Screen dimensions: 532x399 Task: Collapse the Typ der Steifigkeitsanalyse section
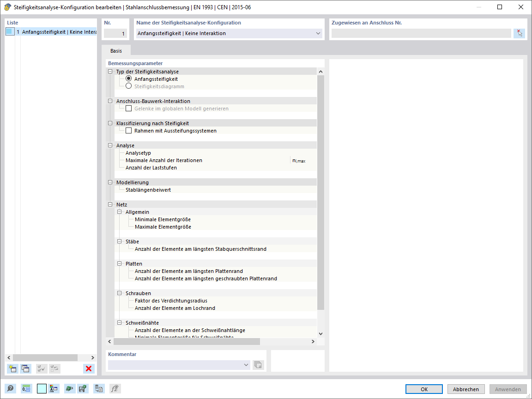pyautogui.click(x=110, y=72)
